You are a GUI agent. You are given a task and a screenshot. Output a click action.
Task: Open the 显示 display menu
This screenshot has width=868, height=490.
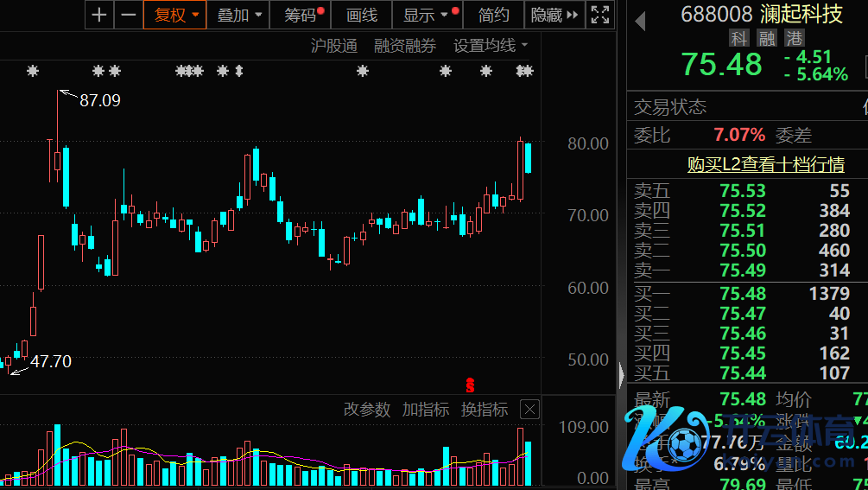(427, 15)
